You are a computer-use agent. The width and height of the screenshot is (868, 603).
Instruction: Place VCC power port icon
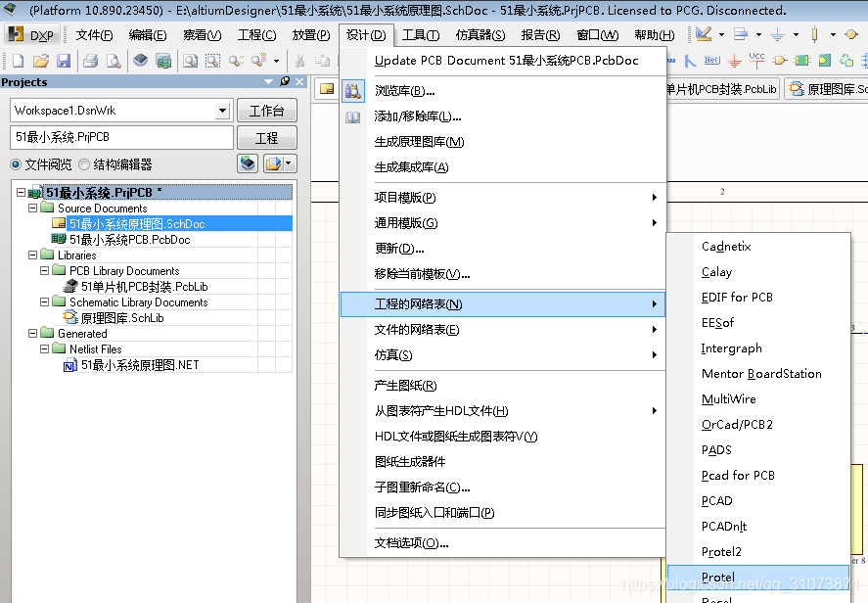tap(756, 61)
